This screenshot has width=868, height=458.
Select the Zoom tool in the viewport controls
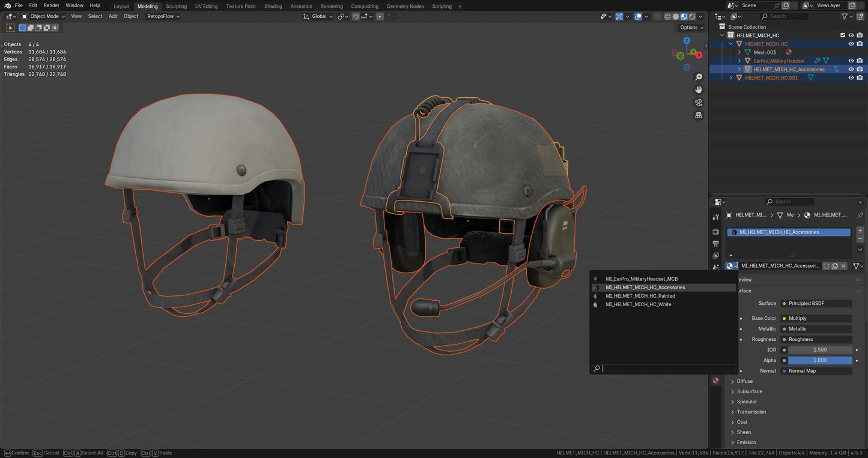pos(698,77)
